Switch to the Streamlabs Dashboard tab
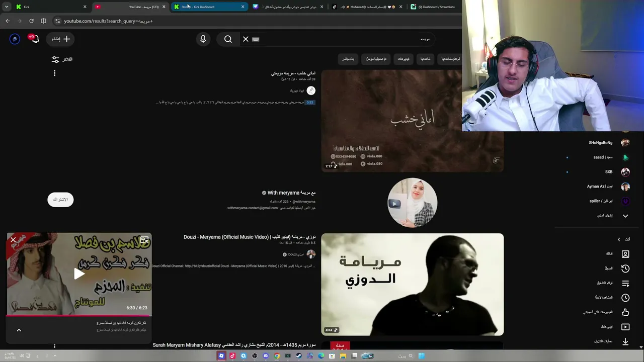Screen dimensions: 644x362 [x=434, y=7]
